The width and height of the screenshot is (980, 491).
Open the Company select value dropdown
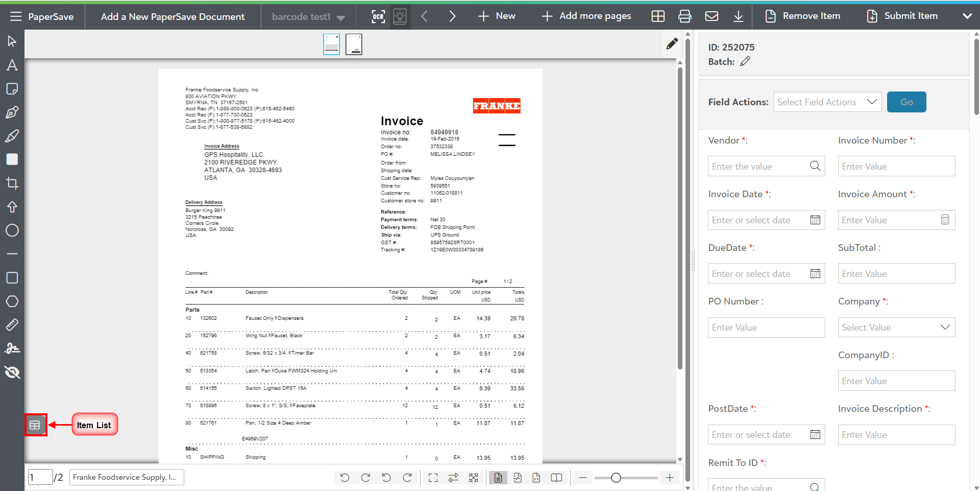tap(896, 328)
